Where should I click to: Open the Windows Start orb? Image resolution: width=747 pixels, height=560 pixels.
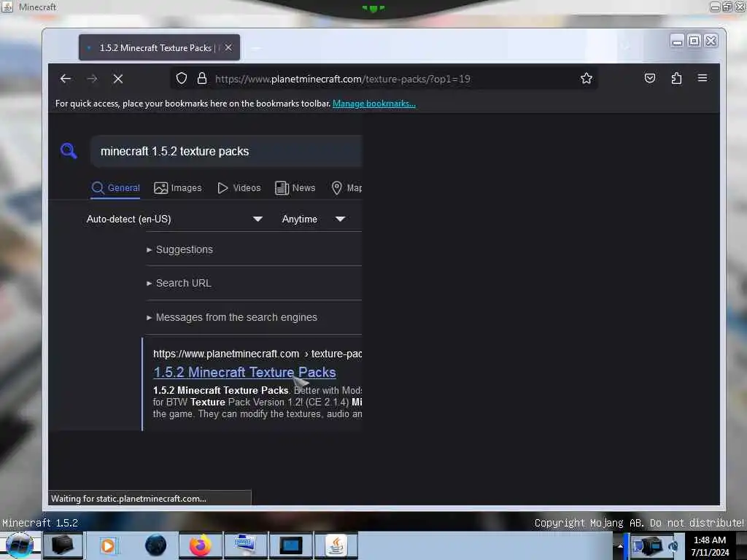click(x=20, y=545)
